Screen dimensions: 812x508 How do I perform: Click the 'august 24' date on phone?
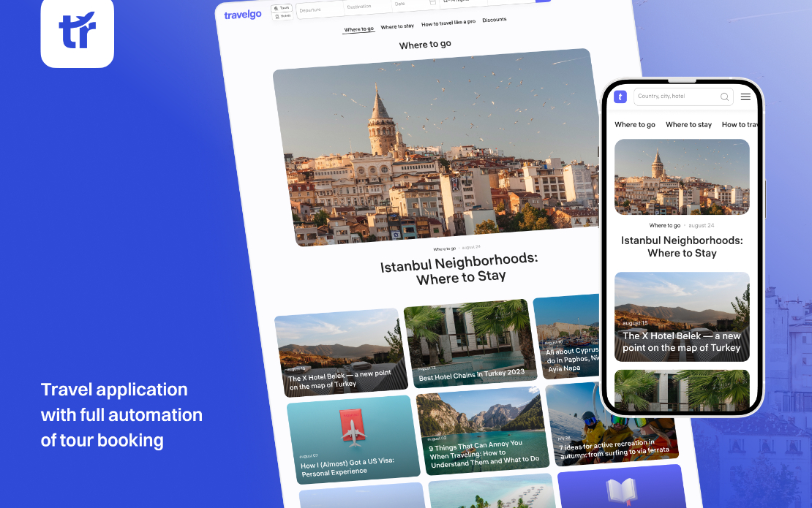point(702,226)
